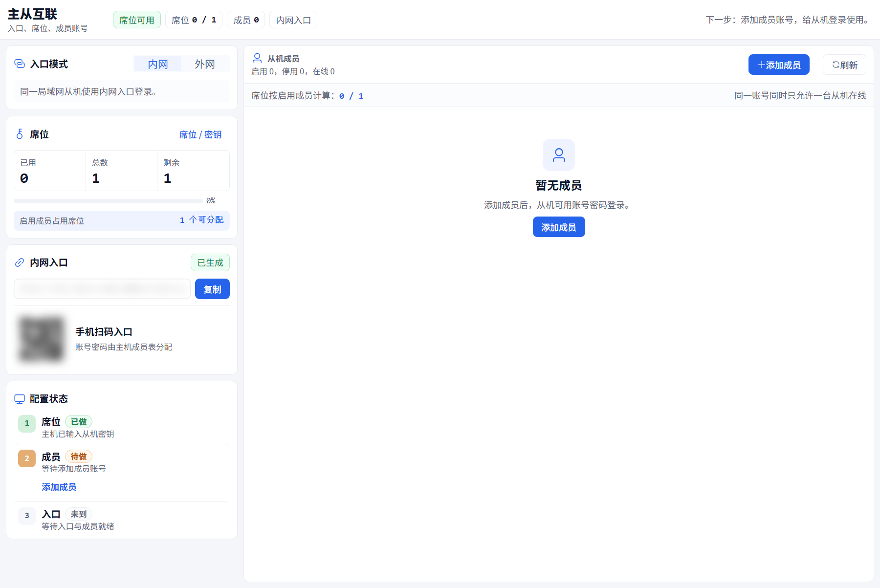
Task: Copy the intranet entry URL with 复制
Action: point(212,289)
